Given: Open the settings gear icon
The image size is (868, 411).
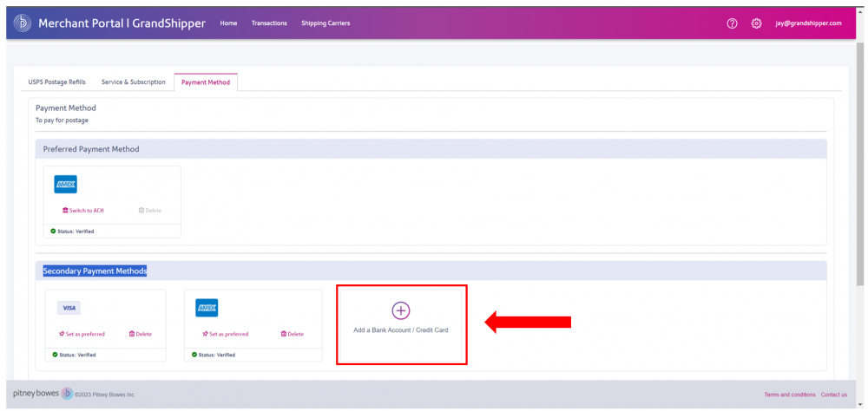Looking at the screenshot, I should [x=756, y=23].
